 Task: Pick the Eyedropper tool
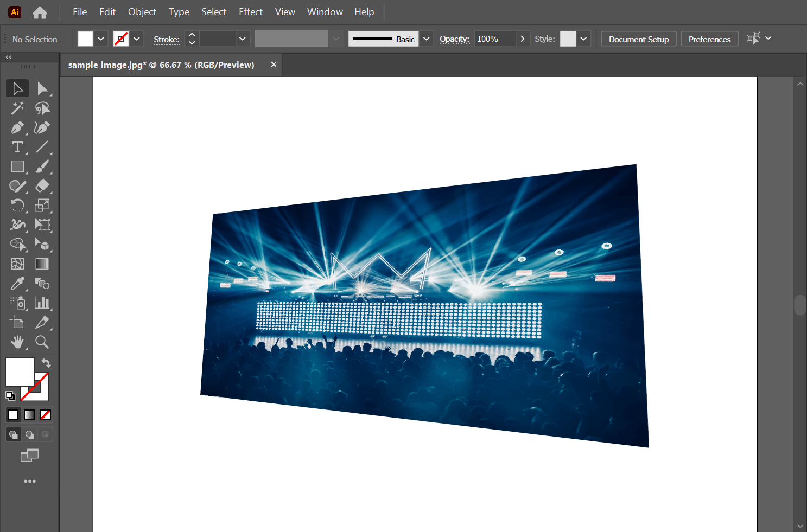point(17,283)
